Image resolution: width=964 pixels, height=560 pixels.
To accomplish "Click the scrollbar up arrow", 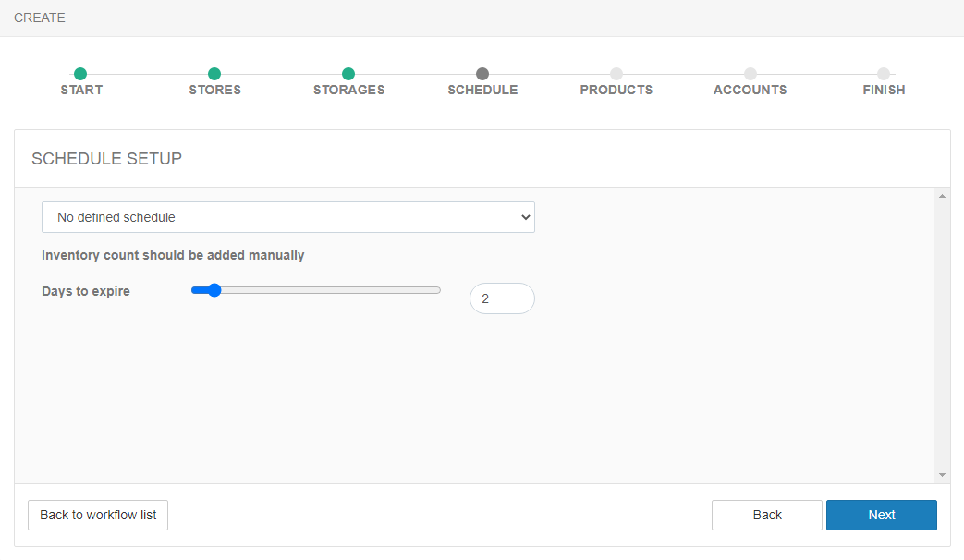I will pos(942,196).
